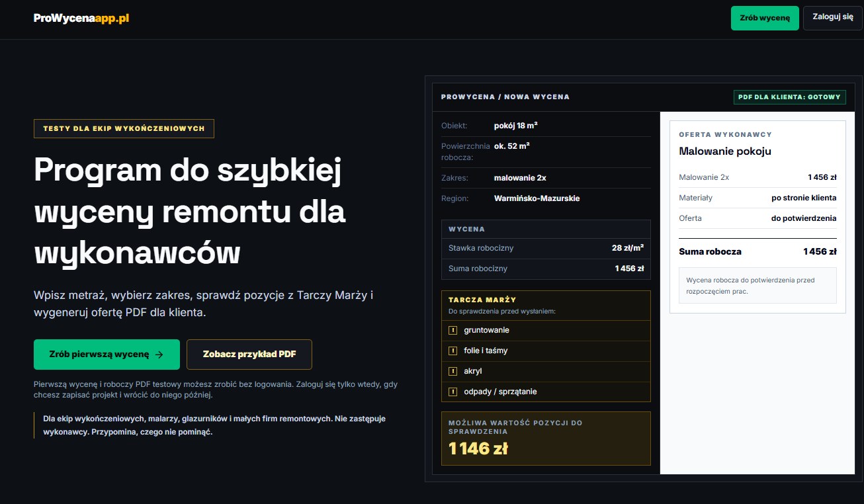Image resolution: width=864 pixels, height=504 pixels.
Task: Click 'PROWYCENA / NOWA WYCENA' panel header
Action: coord(505,97)
